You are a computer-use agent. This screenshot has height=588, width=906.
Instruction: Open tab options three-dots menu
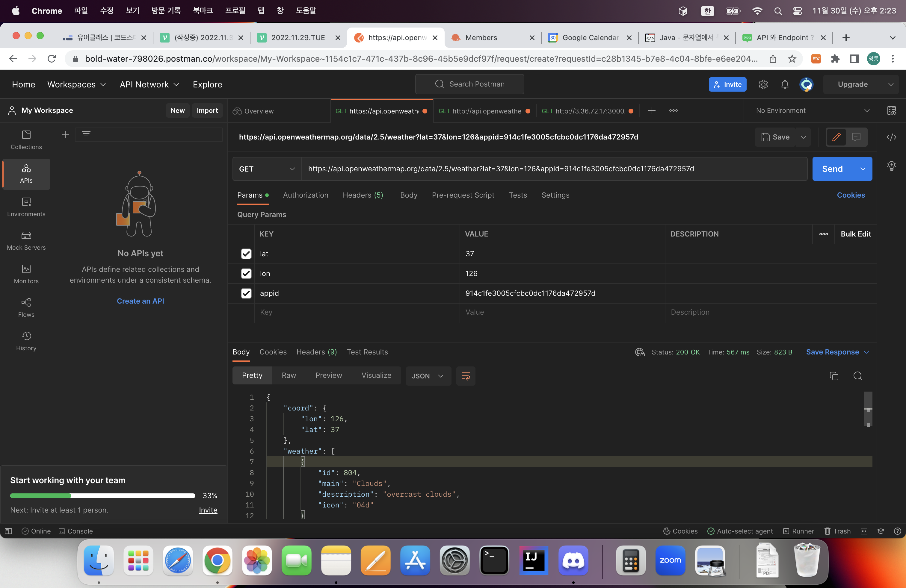674,111
